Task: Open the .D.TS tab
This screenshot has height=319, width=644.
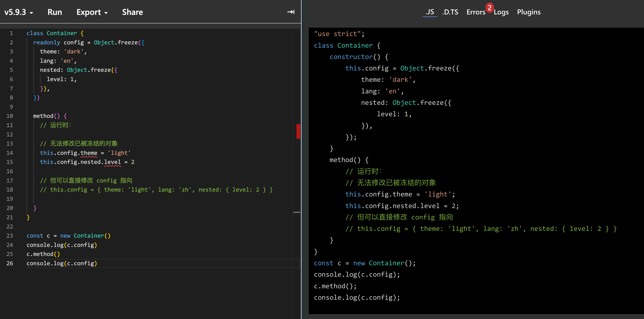Action: point(450,12)
